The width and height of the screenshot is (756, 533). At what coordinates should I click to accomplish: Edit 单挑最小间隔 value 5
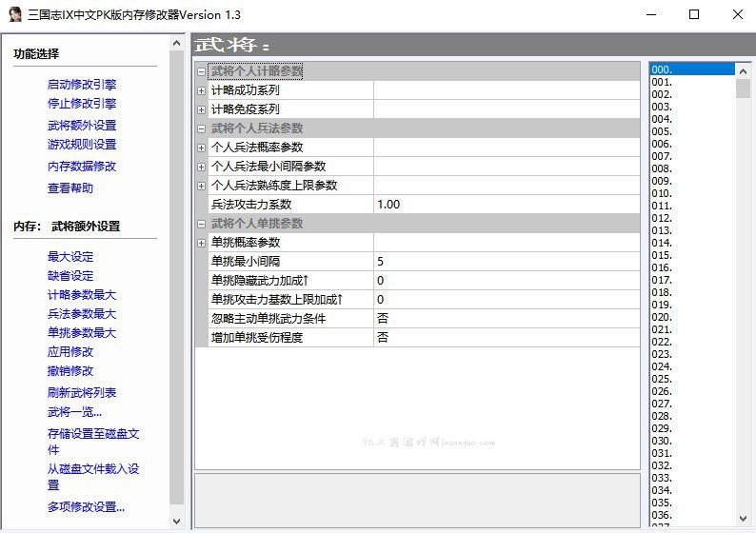pyautogui.click(x=507, y=262)
